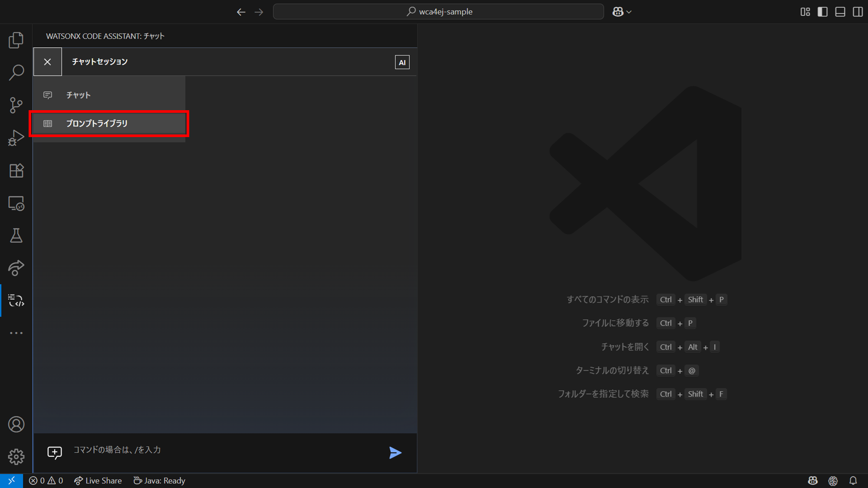Toggle primary side bar visibility
The width and height of the screenshot is (868, 488).
point(822,12)
